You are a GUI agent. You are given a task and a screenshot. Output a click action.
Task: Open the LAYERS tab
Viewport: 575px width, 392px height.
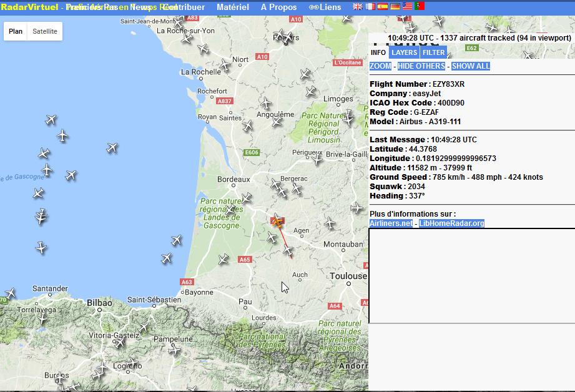tap(404, 52)
